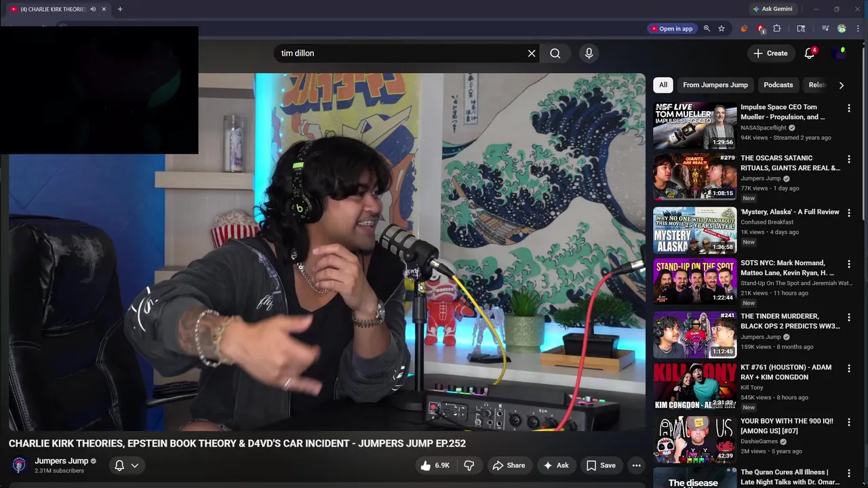Open the media controls music icon
868x488 pixels.
tap(825, 28)
